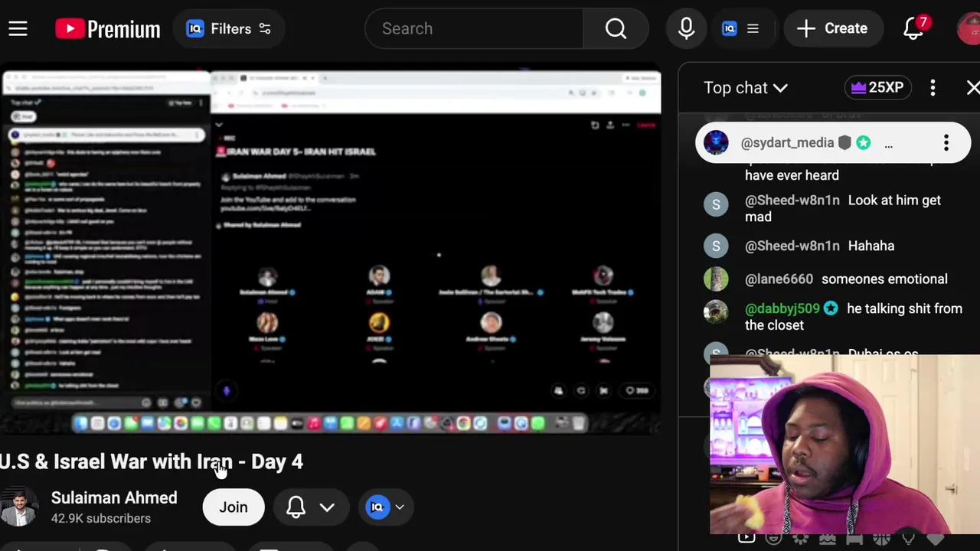Screen dimensions: 980x551
Task: Open the Filters button in header
Action: (229, 28)
